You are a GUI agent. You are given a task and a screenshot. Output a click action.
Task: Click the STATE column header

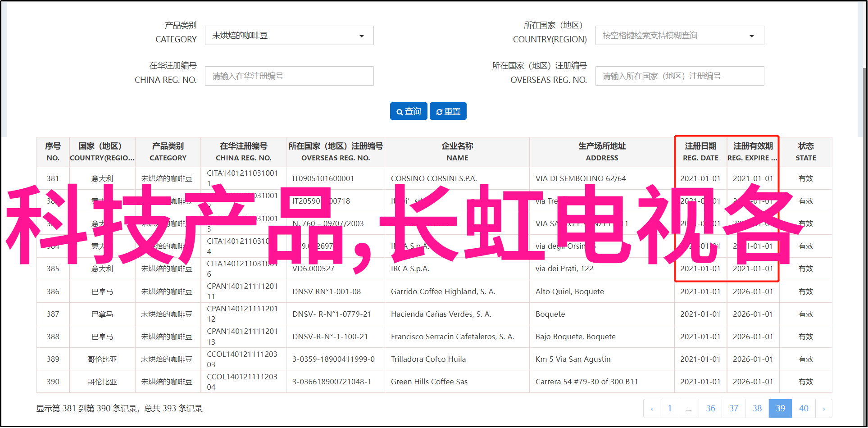click(x=806, y=152)
